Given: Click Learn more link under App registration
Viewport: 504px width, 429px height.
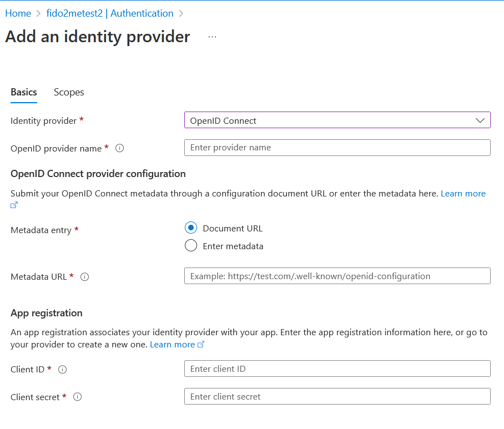Looking at the screenshot, I should click(172, 345).
